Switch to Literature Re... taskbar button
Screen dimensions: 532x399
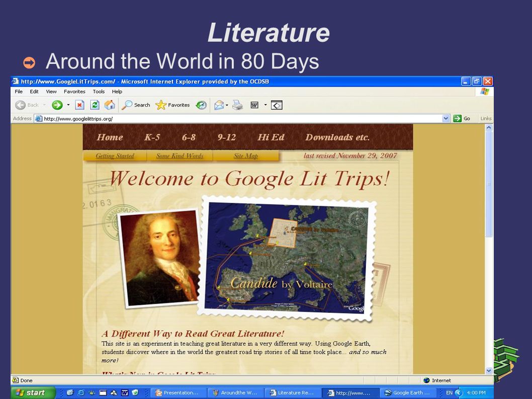(x=292, y=393)
